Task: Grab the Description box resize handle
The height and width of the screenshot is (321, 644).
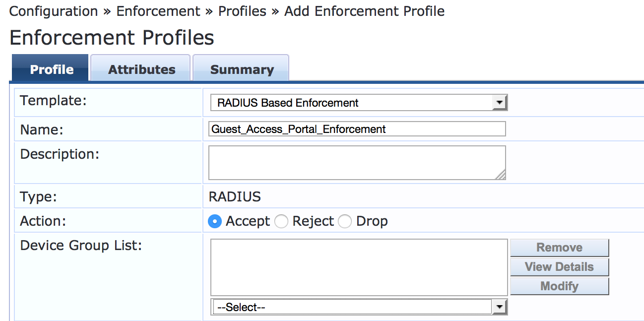Action: pyautogui.click(x=501, y=175)
